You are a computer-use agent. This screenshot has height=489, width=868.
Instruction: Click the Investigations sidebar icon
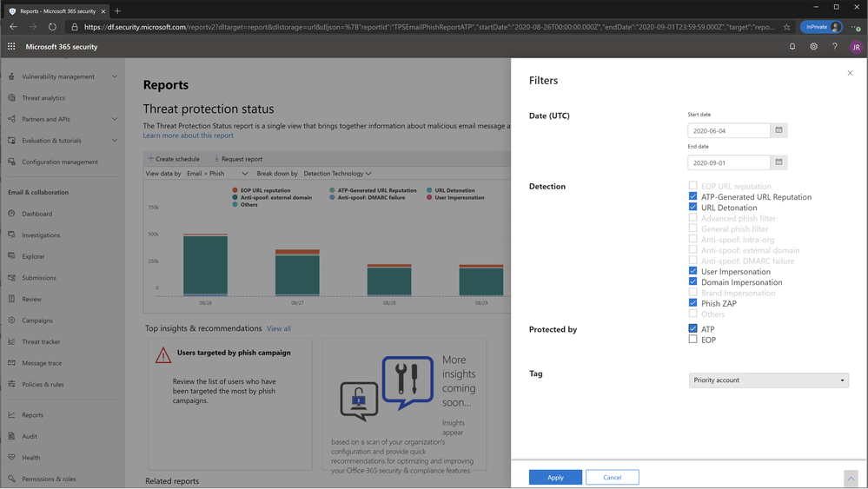(x=11, y=235)
